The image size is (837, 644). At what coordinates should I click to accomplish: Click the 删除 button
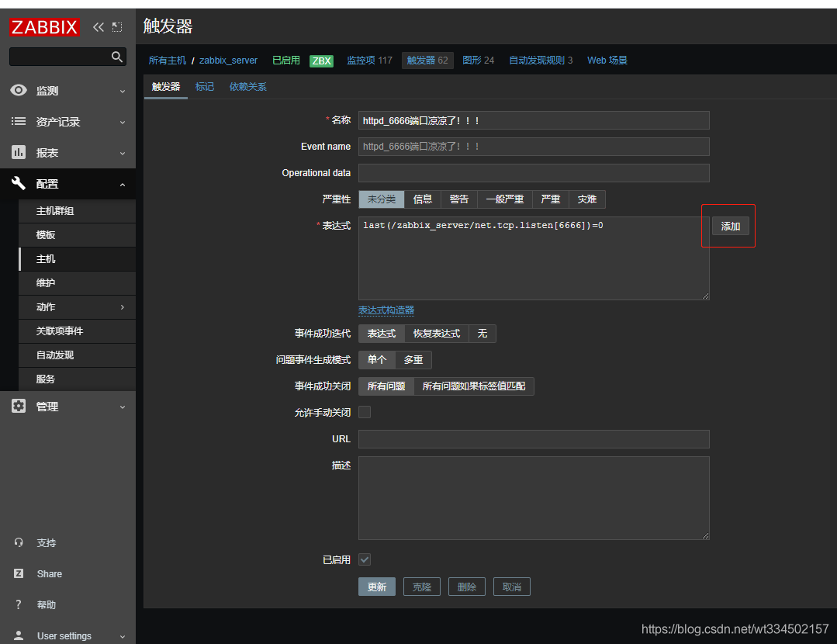coord(466,587)
